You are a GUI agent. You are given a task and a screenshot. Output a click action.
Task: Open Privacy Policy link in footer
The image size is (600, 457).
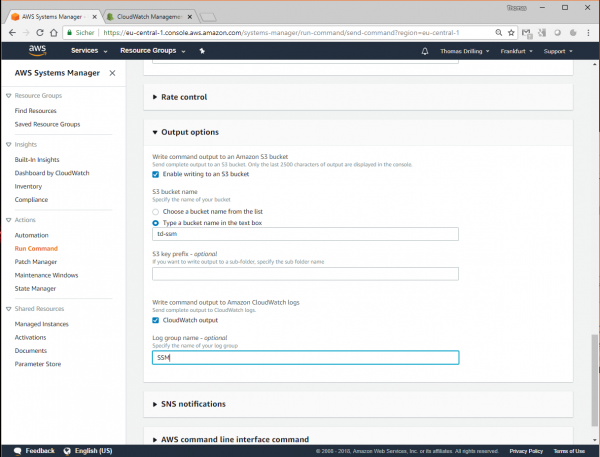click(x=526, y=451)
